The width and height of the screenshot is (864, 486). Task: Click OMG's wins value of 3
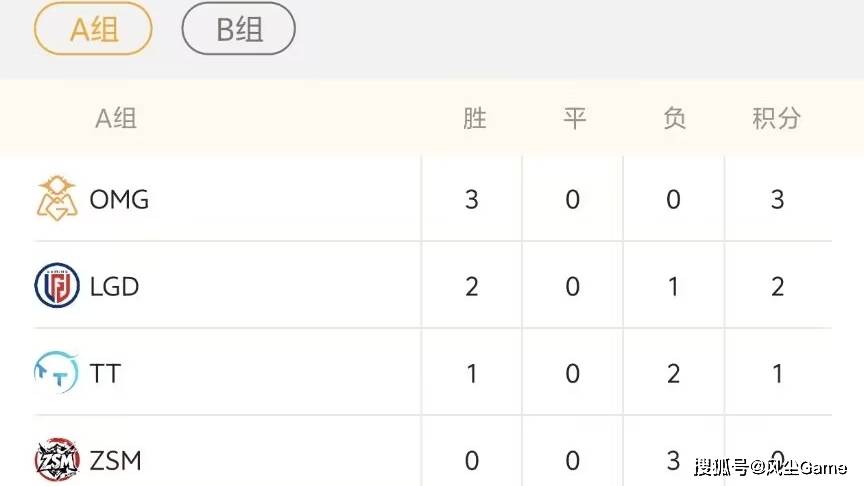click(x=472, y=200)
